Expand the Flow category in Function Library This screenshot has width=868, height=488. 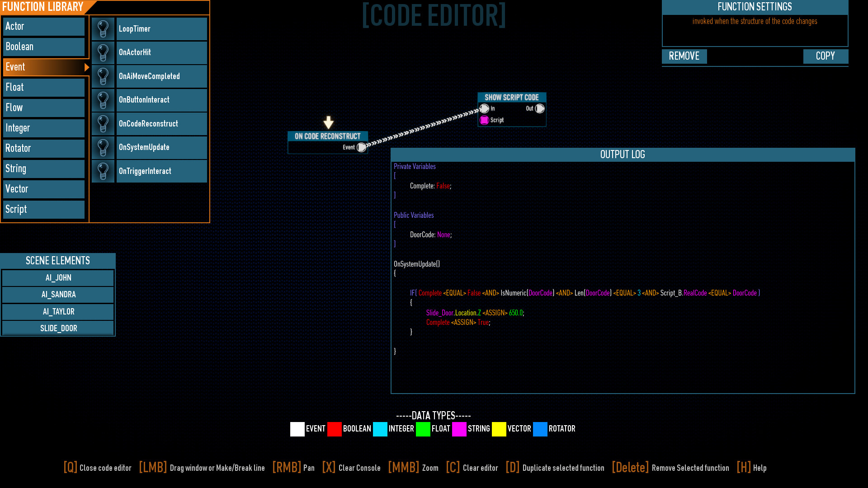tap(44, 108)
